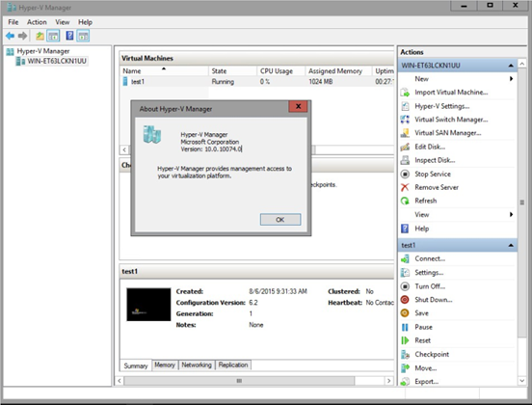Click the Virtual SAN Manager icon
This screenshot has width=532, height=405.
click(x=405, y=133)
